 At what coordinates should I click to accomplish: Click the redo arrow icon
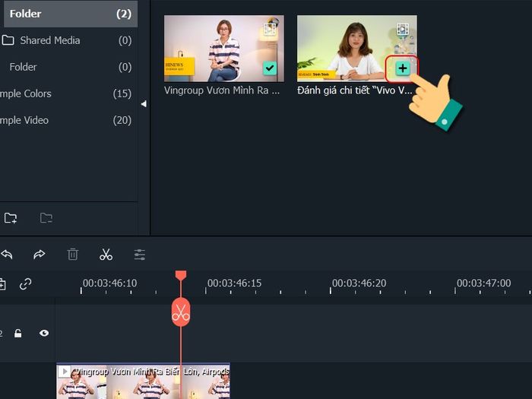click(39, 254)
